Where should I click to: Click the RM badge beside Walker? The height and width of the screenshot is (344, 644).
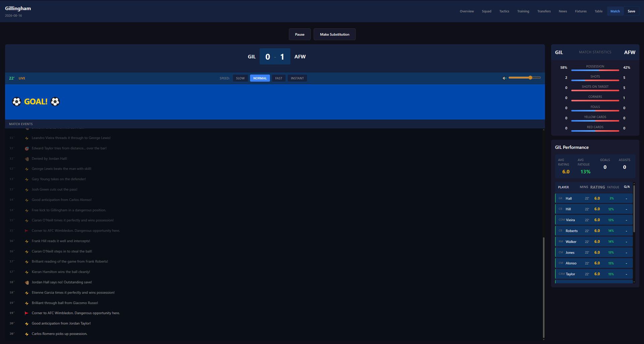tap(560, 242)
